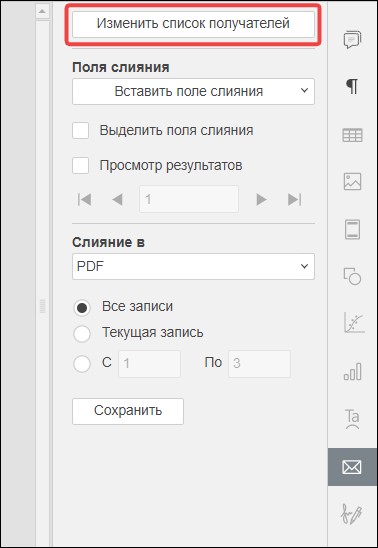The image size is (378, 548).
Task: Open Header and footer settings icon
Action: [352, 229]
